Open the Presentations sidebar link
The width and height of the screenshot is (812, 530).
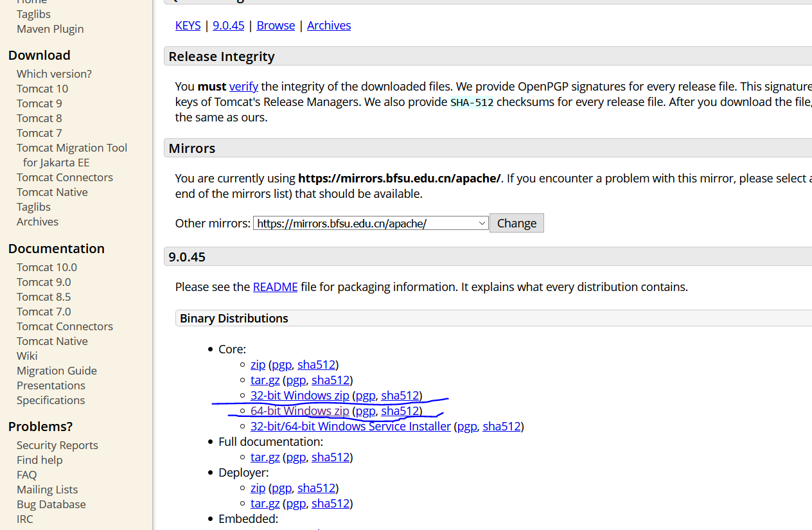[51, 385]
